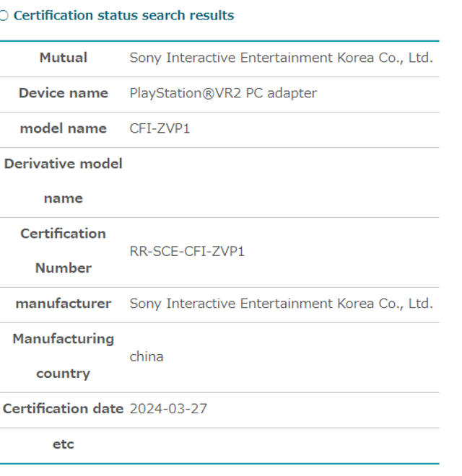The width and height of the screenshot is (462, 476).
Task: Select 'PlayStation®VR2 PC adapter' text
Action: pos(223,93)
